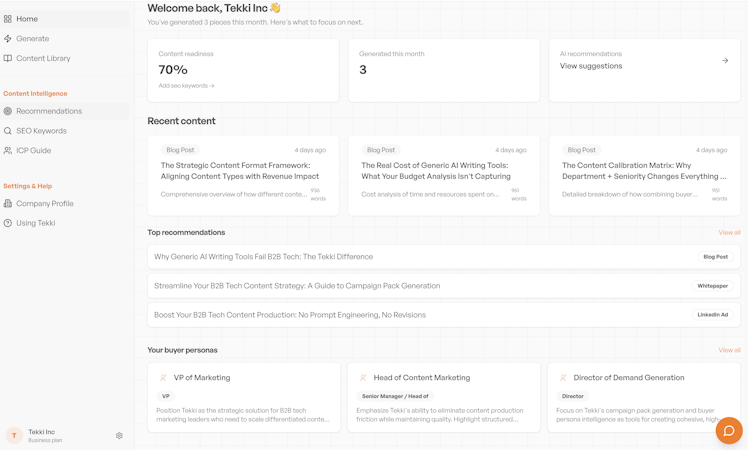This screenshot has width=748, height=450.
Task: Open the Tekki Inc account profile
Action: [x=41, y=435]
